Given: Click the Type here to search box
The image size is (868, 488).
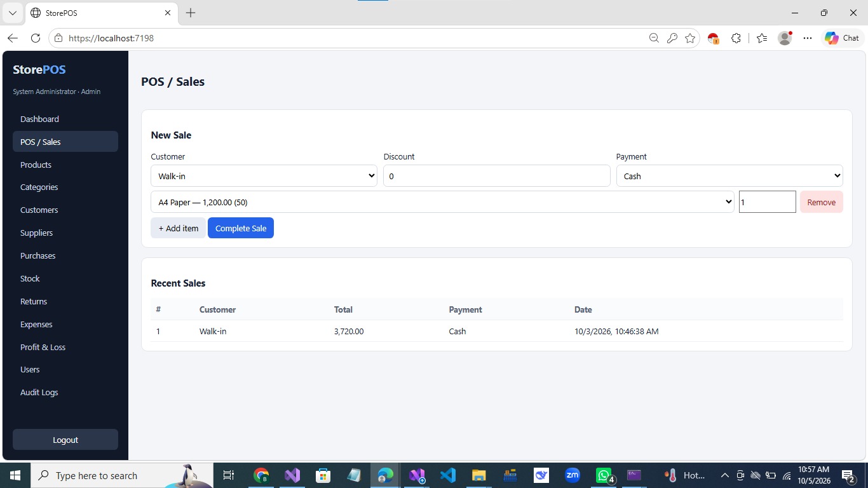Looking at the screenshot, I should point(122,475).
